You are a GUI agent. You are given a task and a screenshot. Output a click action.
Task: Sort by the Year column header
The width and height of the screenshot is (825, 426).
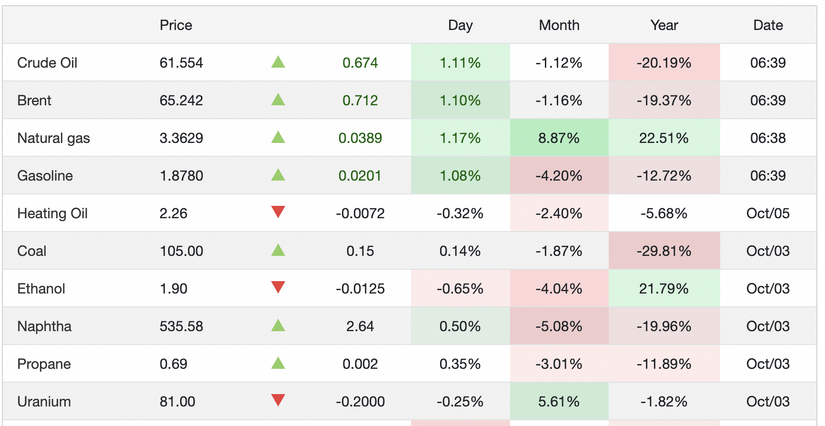coord(664,25)
